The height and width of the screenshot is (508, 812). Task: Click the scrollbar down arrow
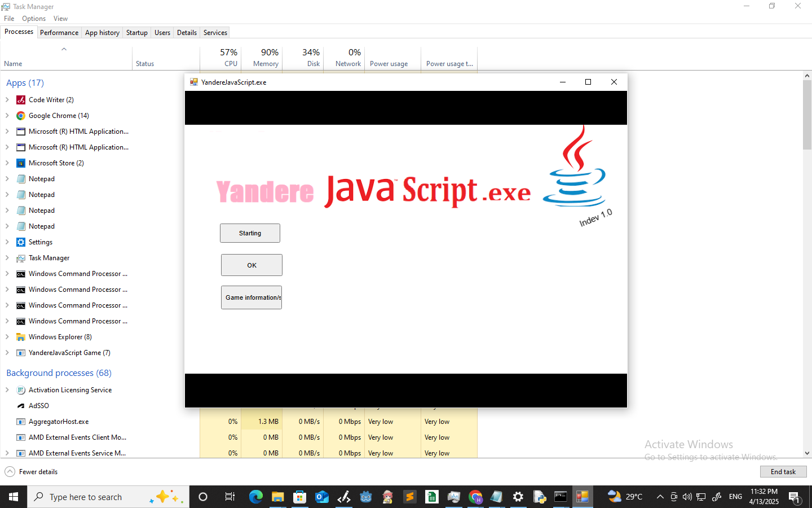pyautogui.click(x=807, y=453)
